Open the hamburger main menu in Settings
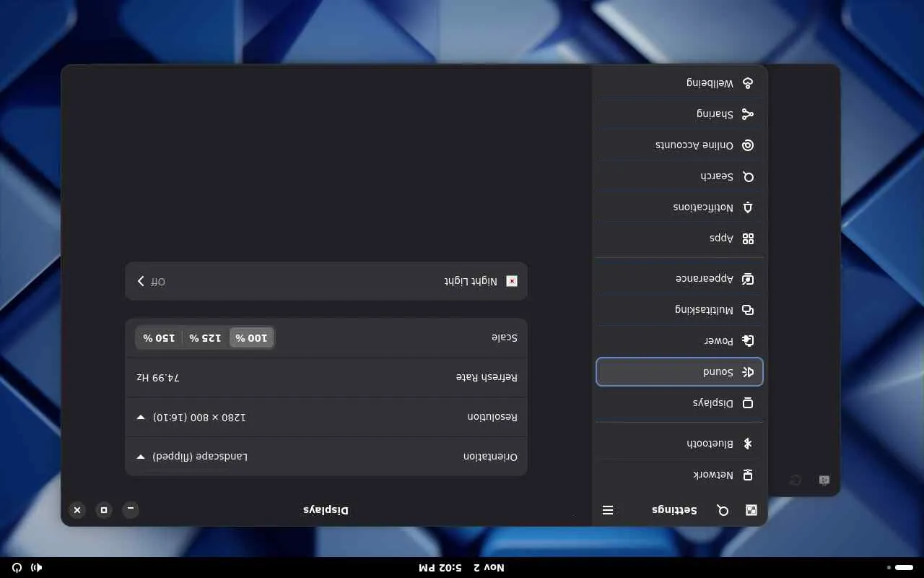Image resolution: width=924 pixels, height=578 pixels. (608, 510)
